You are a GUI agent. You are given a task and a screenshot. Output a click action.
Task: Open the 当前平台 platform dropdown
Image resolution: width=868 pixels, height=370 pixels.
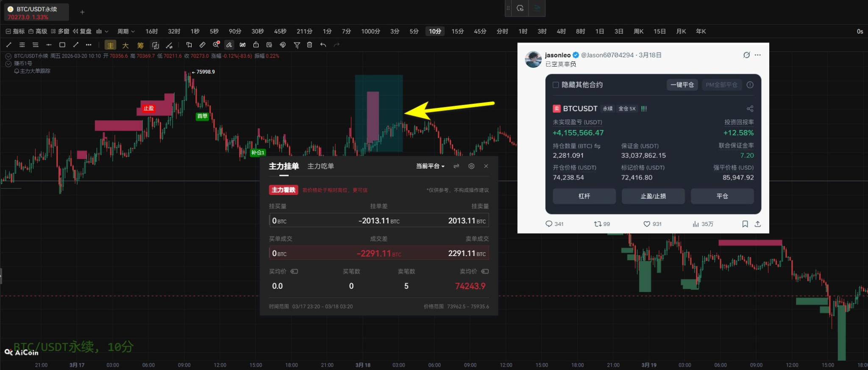point(430,166)
